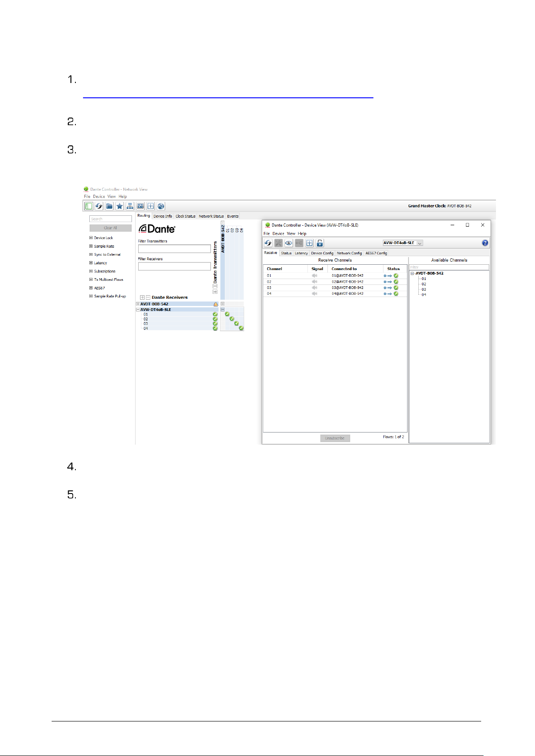Click the refresh icon in Device View toolbar
The height and width of the screenshot is (756, 535).
268,243
